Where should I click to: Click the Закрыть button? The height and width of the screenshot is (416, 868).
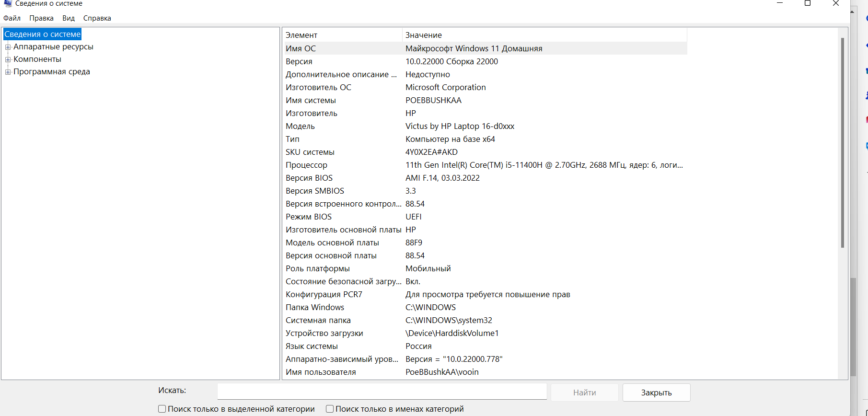click(657, 393)
